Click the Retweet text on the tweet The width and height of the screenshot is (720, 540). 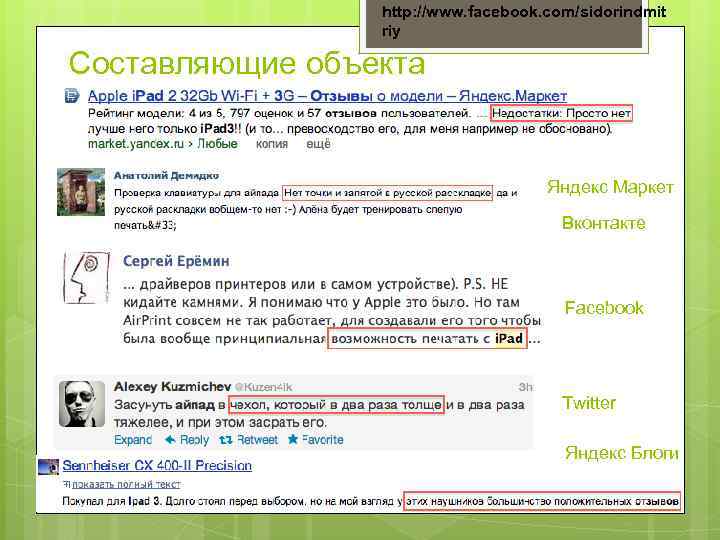257,440
